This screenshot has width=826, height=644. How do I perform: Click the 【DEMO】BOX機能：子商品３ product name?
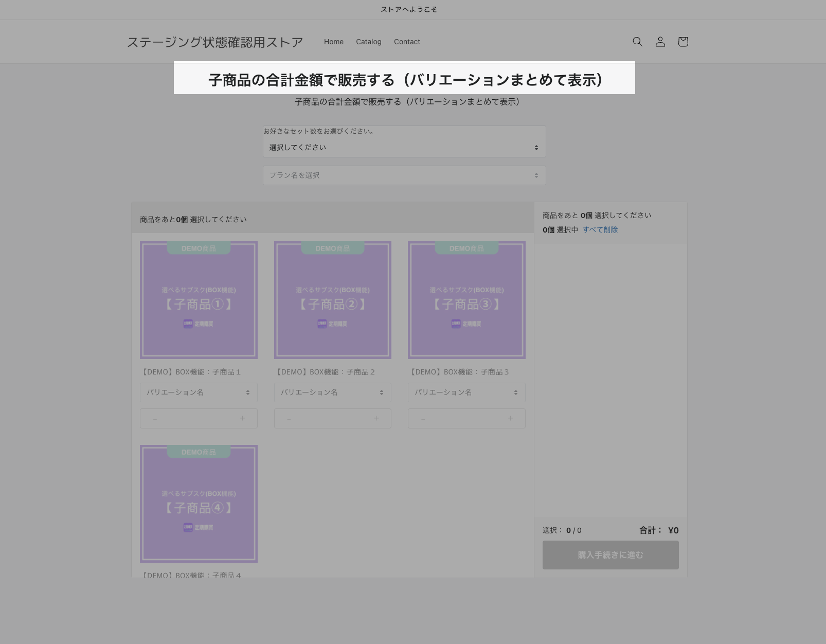[458, 372]
